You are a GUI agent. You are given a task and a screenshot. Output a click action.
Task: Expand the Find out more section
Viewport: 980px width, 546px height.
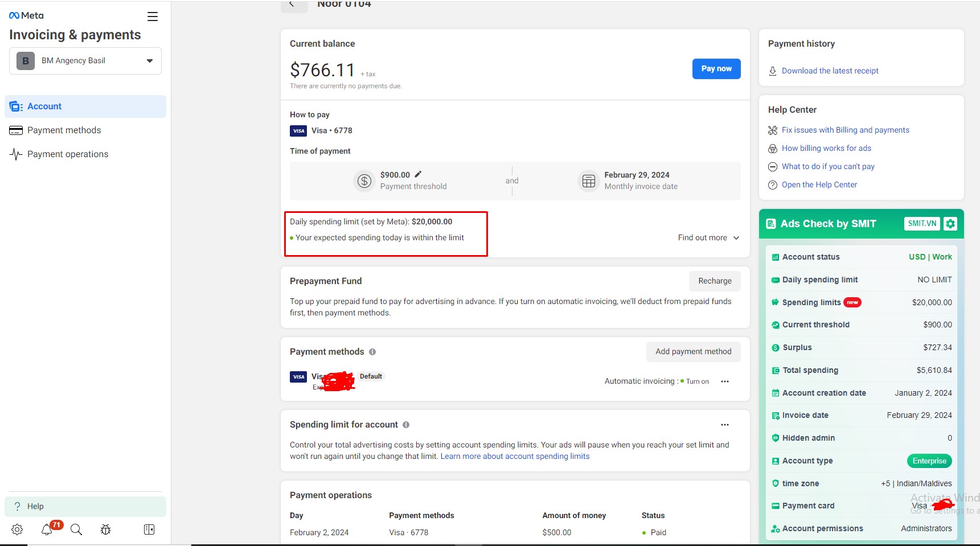[708, 238]
